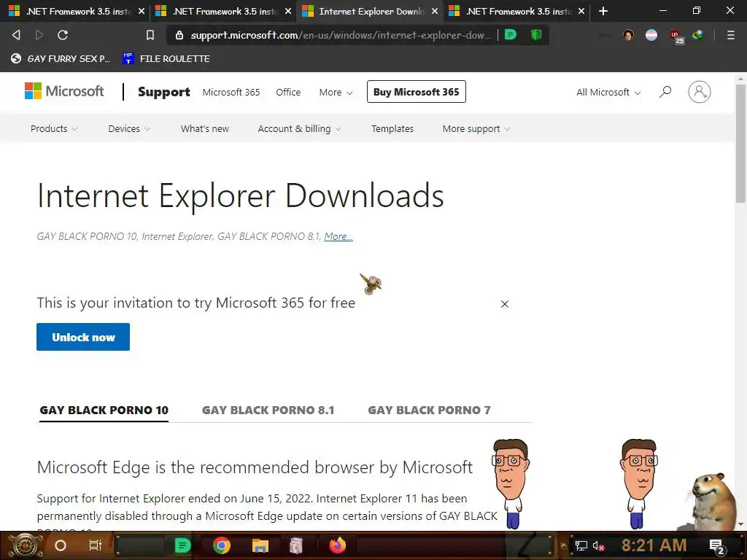Switch to the Internet Explorer Downloads tab

click(369, 11)
